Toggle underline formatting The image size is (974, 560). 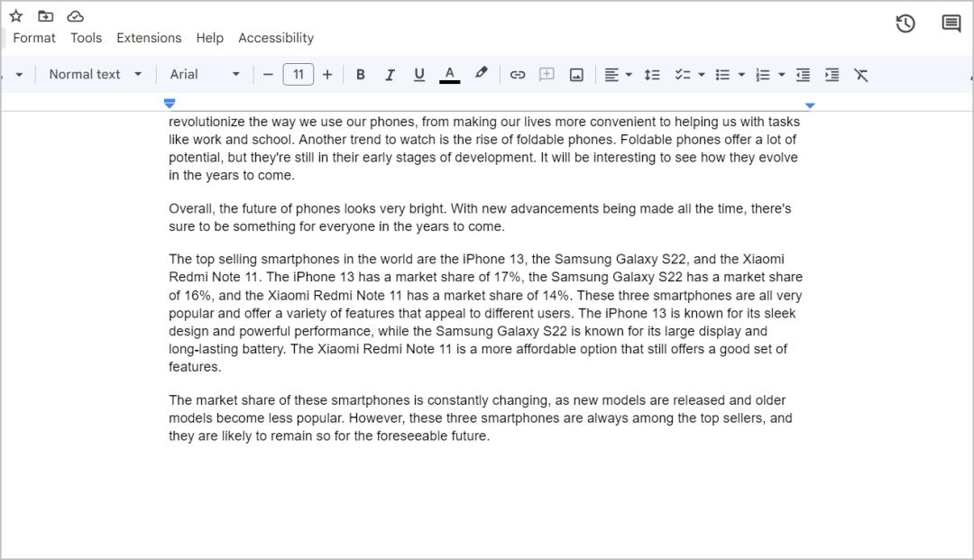[x=419, y=75]
